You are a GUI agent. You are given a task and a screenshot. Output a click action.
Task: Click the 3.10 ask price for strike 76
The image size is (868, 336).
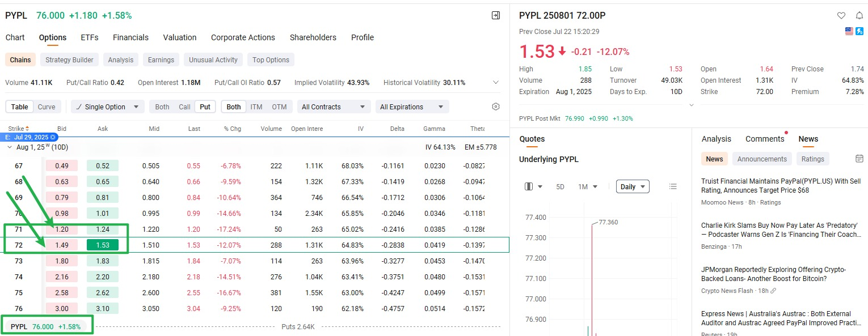[x=103, y=308]
